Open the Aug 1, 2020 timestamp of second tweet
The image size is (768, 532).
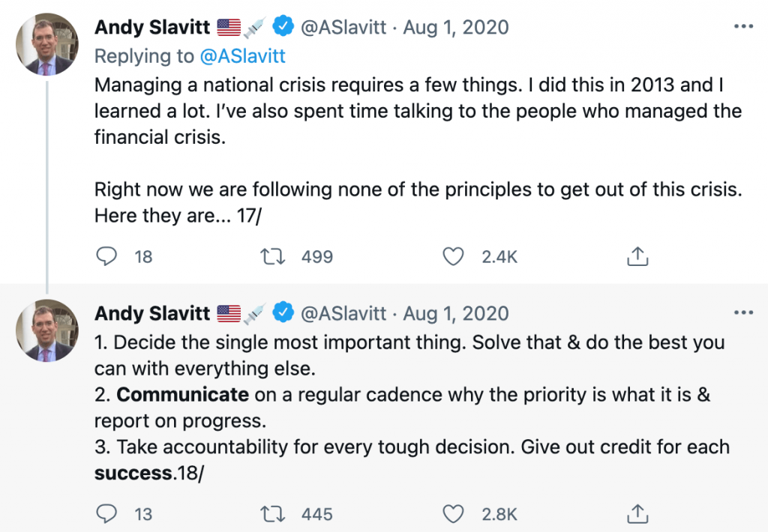456,313
